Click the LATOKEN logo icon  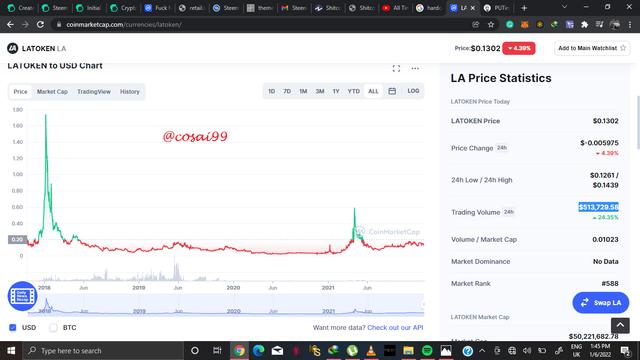(x=13, y=48)
